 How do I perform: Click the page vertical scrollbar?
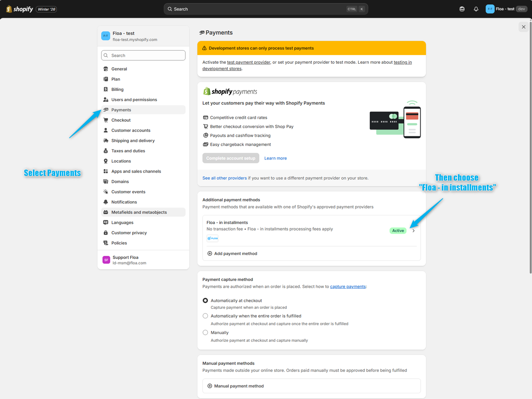pos(530,147)
